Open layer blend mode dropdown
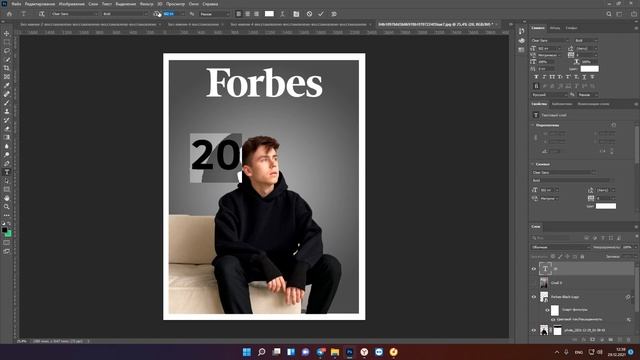Viewport: 640px width, 360px height. point(561,247)
